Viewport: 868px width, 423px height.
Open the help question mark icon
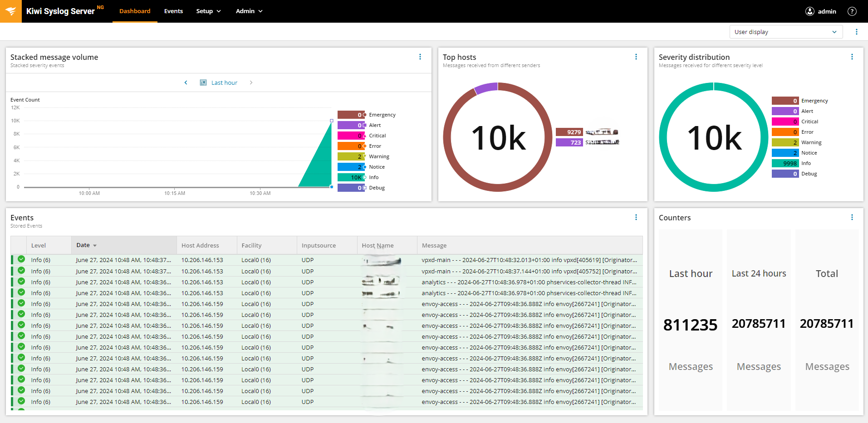click(x=852, y=11)
